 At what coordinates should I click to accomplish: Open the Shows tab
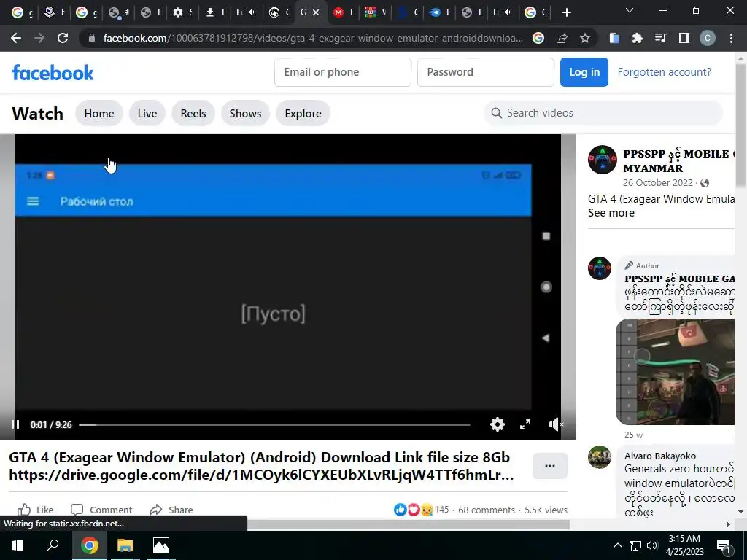pos(245,113)
